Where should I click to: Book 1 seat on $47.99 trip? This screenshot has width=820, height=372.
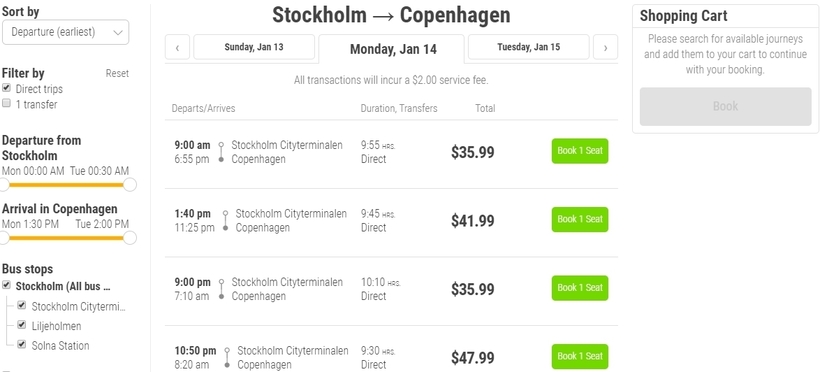pos(580,356)
